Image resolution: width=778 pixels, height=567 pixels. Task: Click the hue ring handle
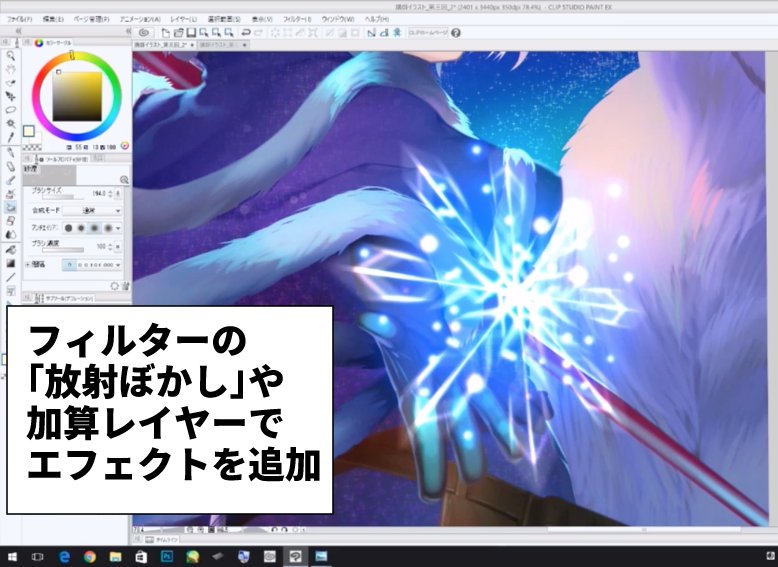pos(72,55)
